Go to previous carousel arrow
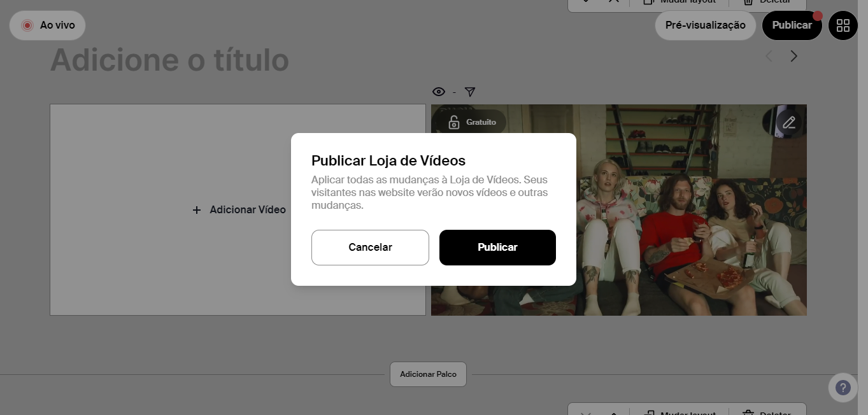Viewport: 868px width, 415px height. click(x=769, y=57)
